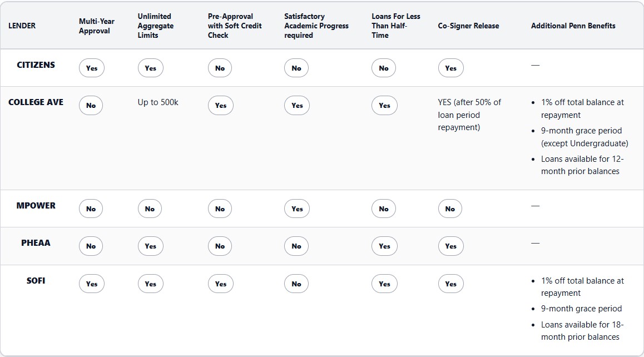Select College Ave Multi-Year Approval No badge
The width and height of the screenshot is (644, 357).
coord(91,106)
